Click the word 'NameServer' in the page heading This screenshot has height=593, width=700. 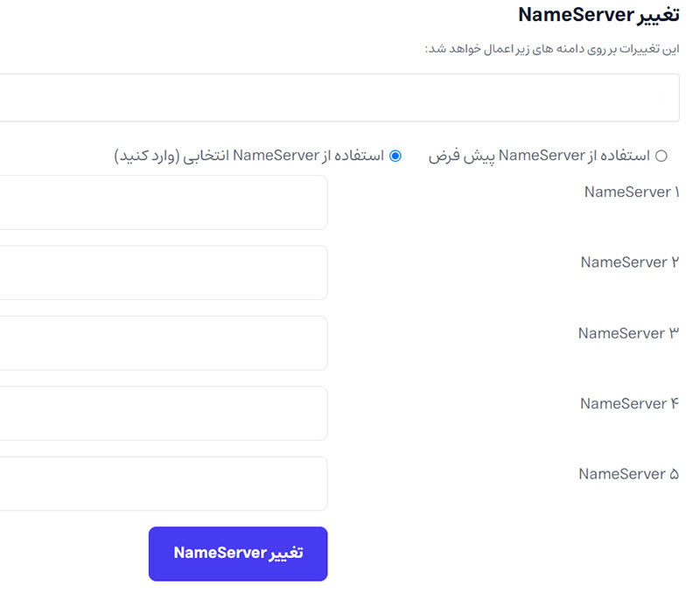[x=575, y=15]
